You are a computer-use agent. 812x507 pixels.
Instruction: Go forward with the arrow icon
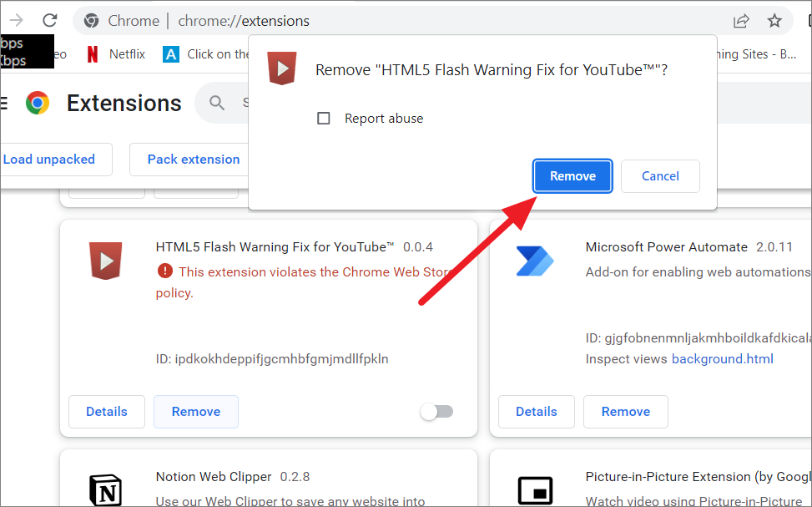tap(16, 20)
